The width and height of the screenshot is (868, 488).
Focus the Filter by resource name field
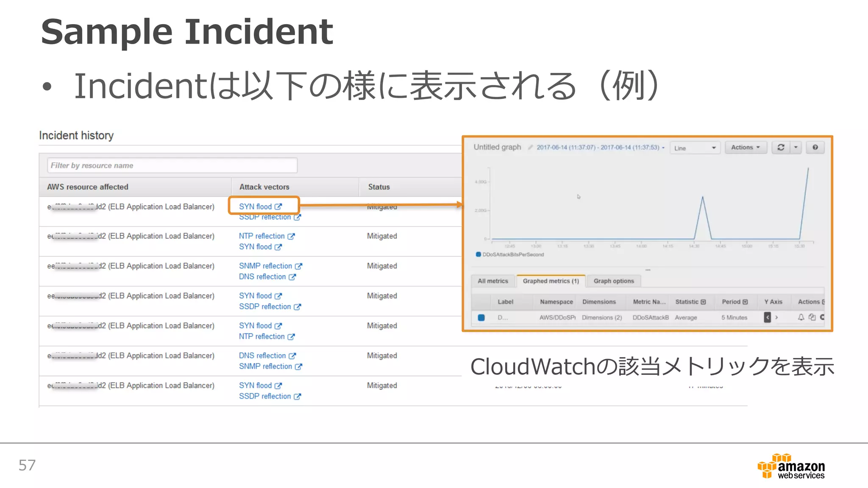[x=172, y=165]
